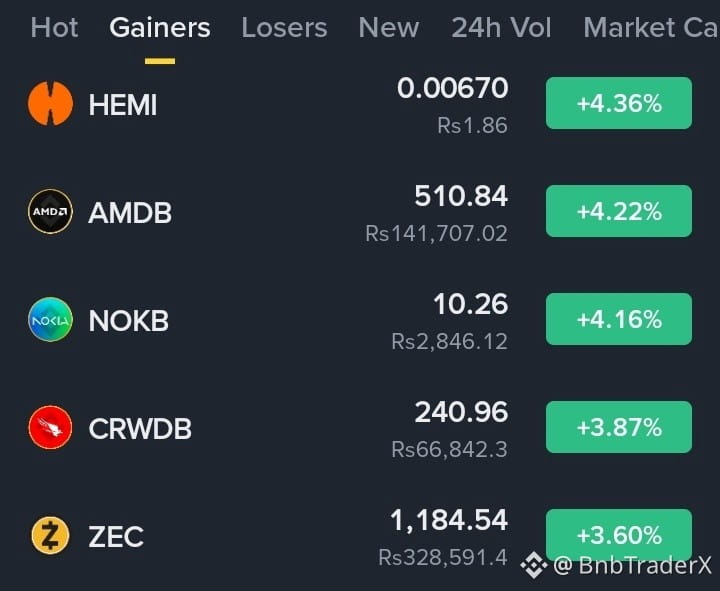Tap the Binance logo in watermark
The height and width of the screenshot is (591, 720).
tap(534, 565)
